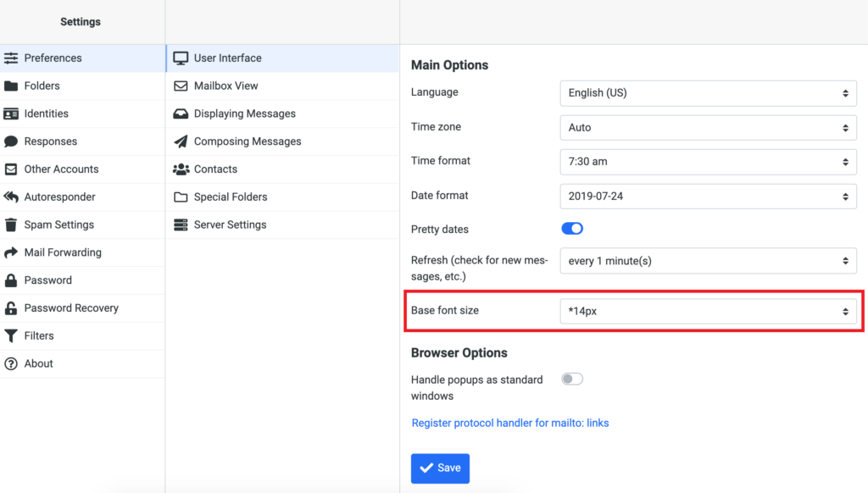The width and height of the screenshot is (868, 493).
Task: Click the Password Recovery unlock icon
Action: pyautogui.click(x=11, y=308)
